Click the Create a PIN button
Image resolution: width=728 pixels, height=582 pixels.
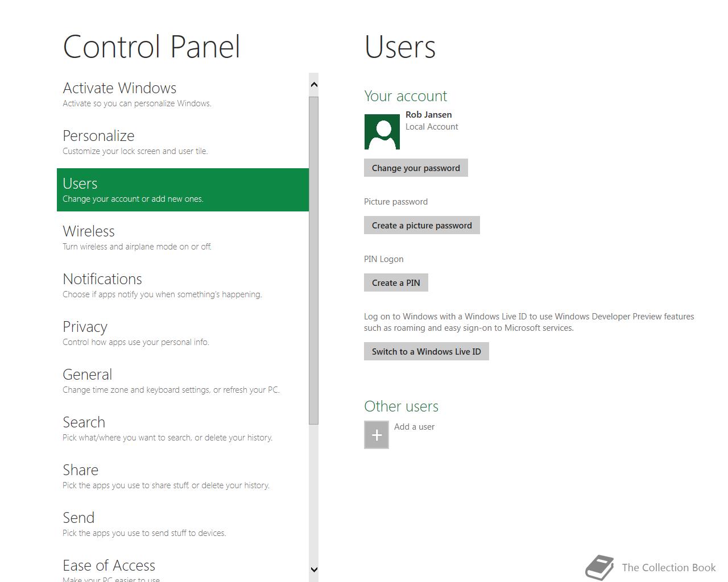(396, 282)
